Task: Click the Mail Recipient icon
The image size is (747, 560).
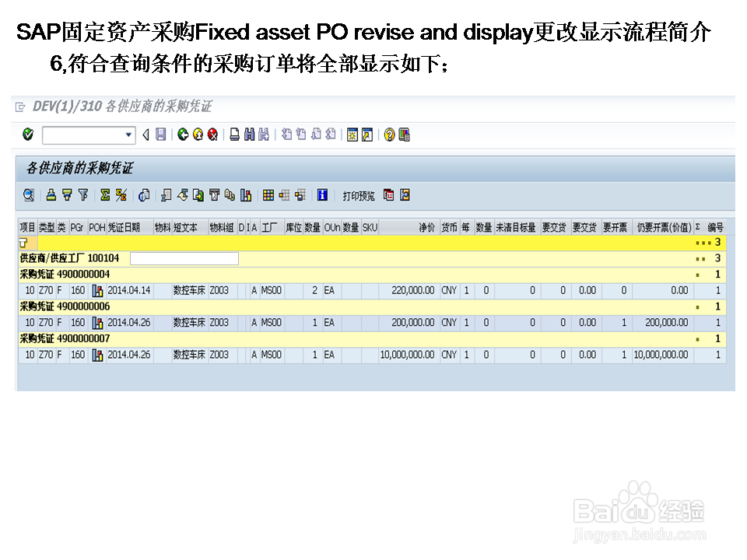Action: tap(215, 195)
